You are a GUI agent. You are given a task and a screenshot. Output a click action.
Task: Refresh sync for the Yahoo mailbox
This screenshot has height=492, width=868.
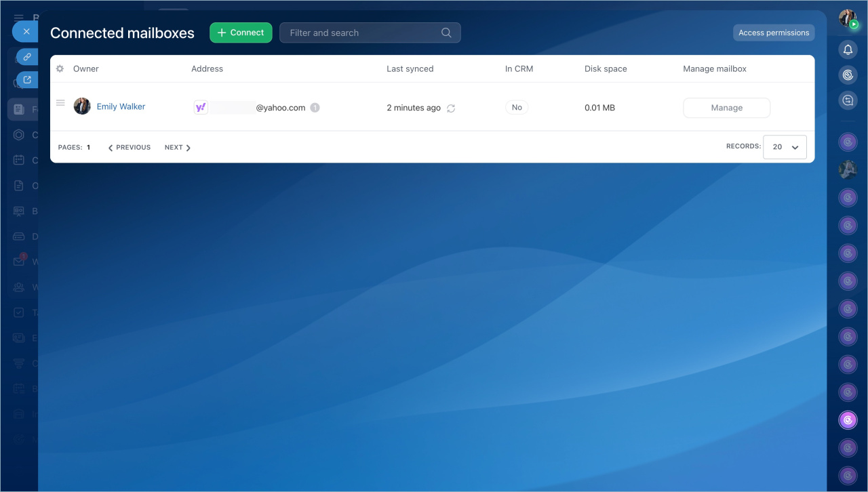coord(451,108)
